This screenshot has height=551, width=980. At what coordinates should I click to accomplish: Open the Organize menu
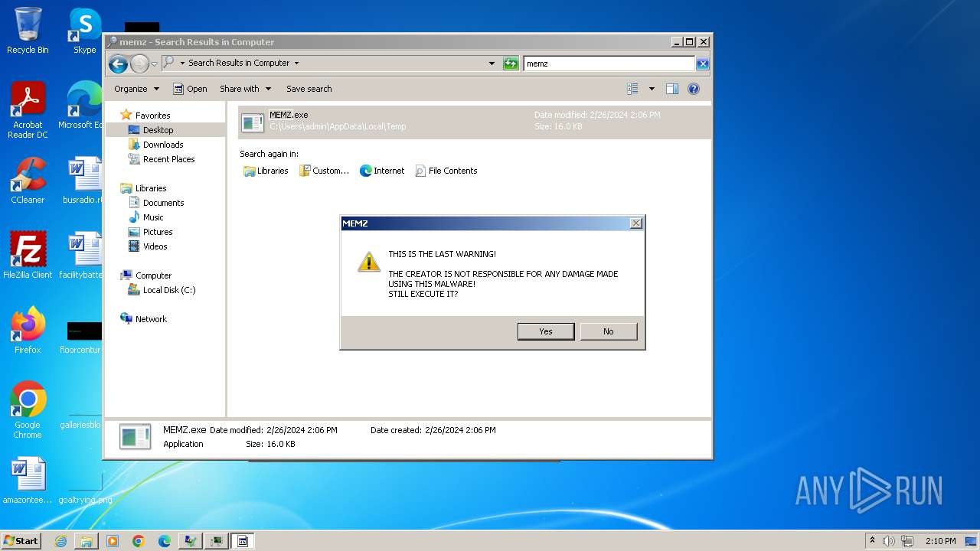pos(136,89)
